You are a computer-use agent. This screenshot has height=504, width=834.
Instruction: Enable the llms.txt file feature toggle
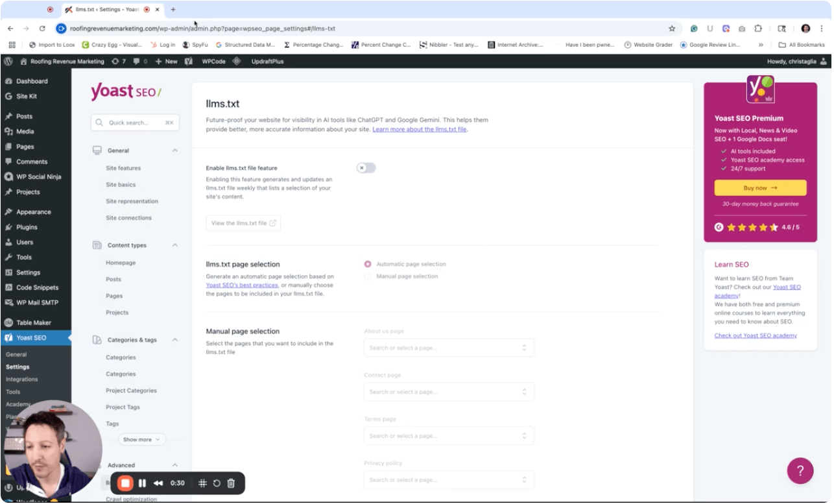tap(365, 167)
